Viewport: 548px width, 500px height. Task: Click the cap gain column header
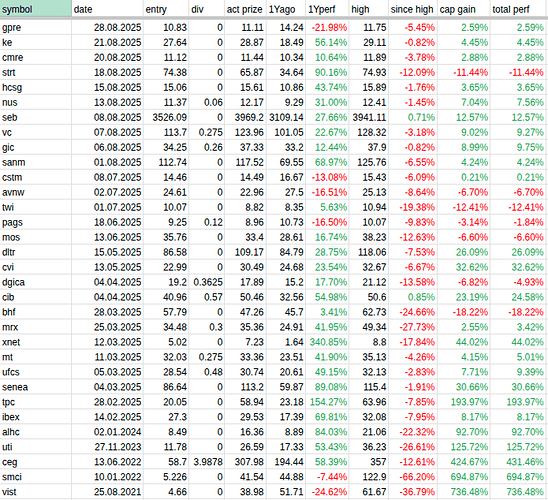(463, 9)
